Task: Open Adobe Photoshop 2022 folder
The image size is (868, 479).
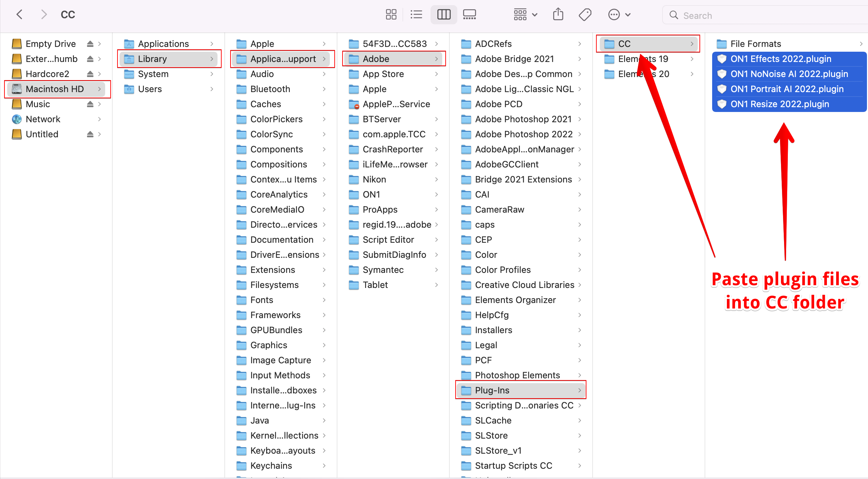Action: pyautogui.click(x=523, y=134)
